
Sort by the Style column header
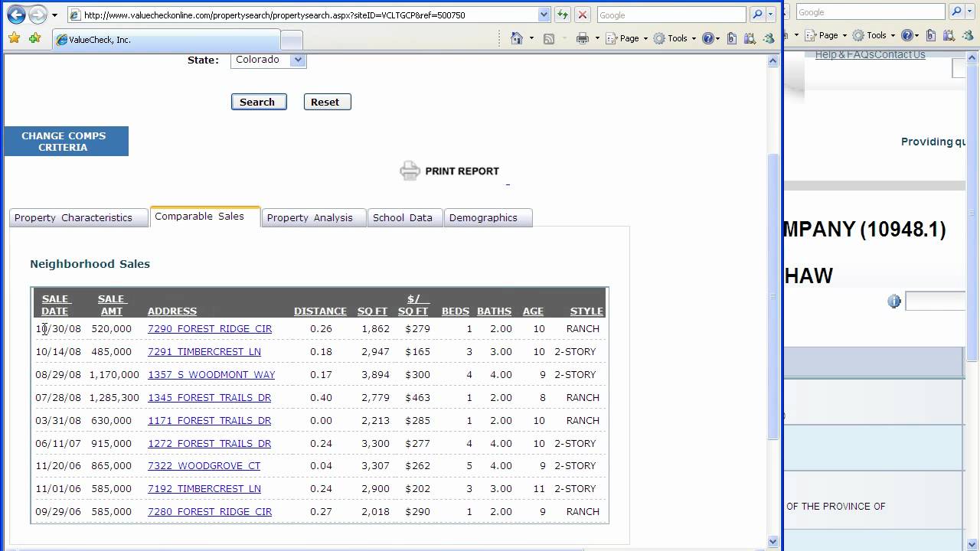[x=586, y=311]
